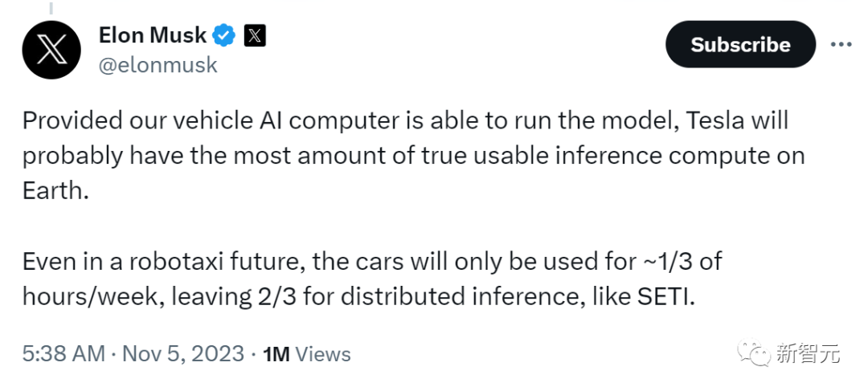Click the Nov 5, 2023 date
This screenshot has height=391, width=868.
point(183,353)
